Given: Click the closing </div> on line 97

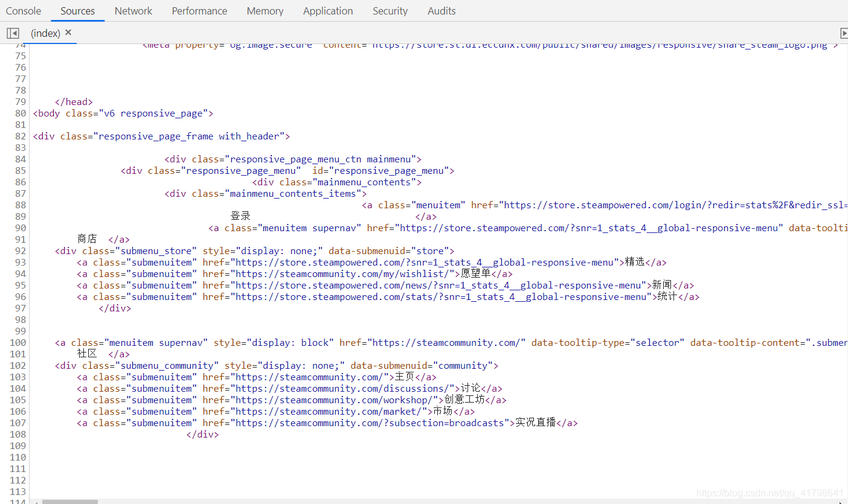Looking at the screenshot, I should [115, 308].
